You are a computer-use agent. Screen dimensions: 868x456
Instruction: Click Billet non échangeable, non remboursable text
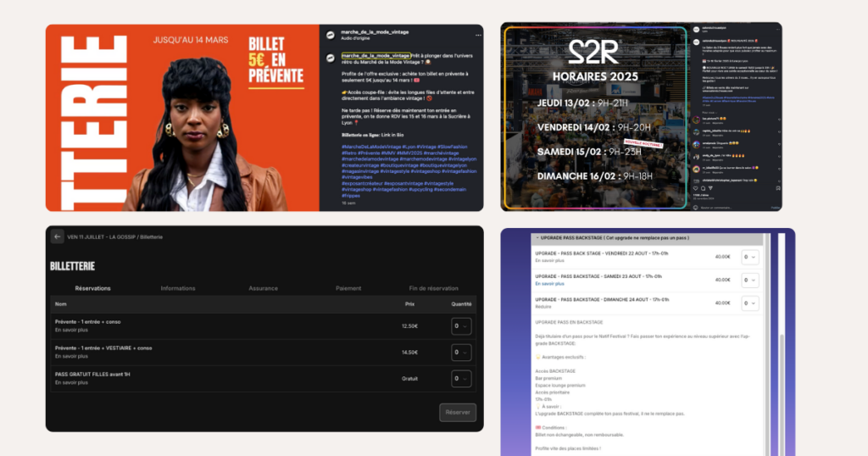click(580, 435)
